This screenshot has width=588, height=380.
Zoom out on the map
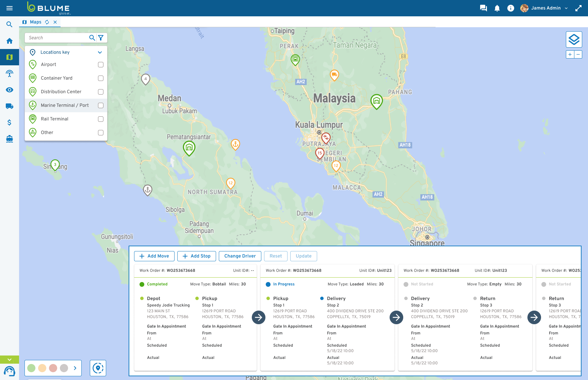click(x=578, y=54)
